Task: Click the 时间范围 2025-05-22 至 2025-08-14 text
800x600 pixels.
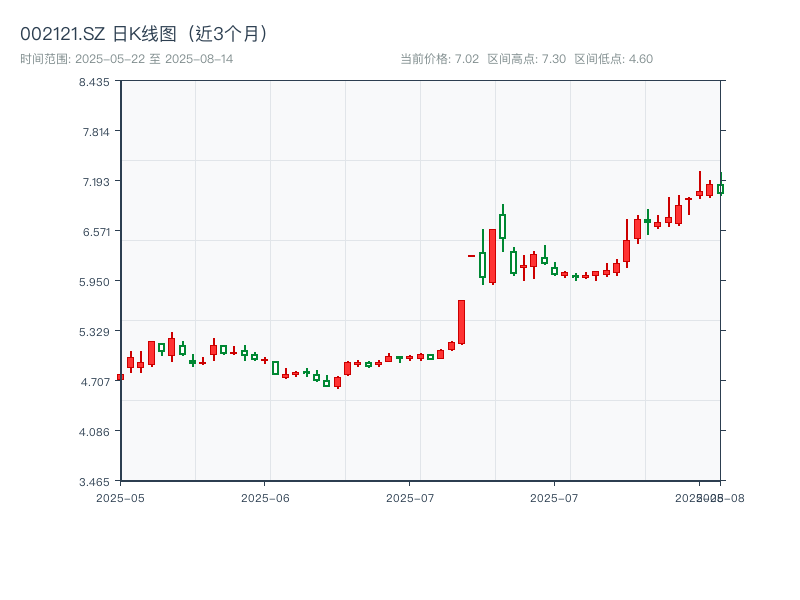Action: (127, 59)
